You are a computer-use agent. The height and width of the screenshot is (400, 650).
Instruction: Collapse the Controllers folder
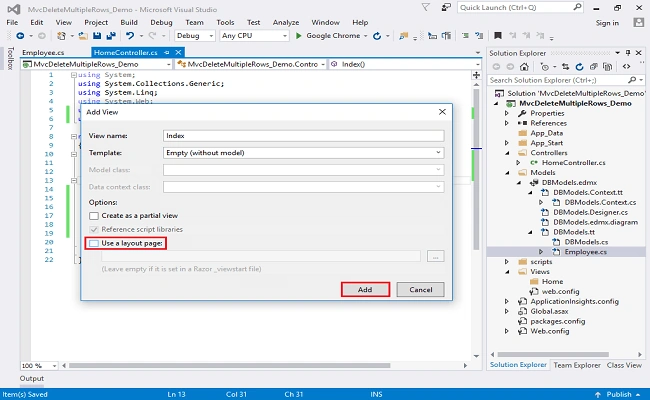(x=507, y=153)
